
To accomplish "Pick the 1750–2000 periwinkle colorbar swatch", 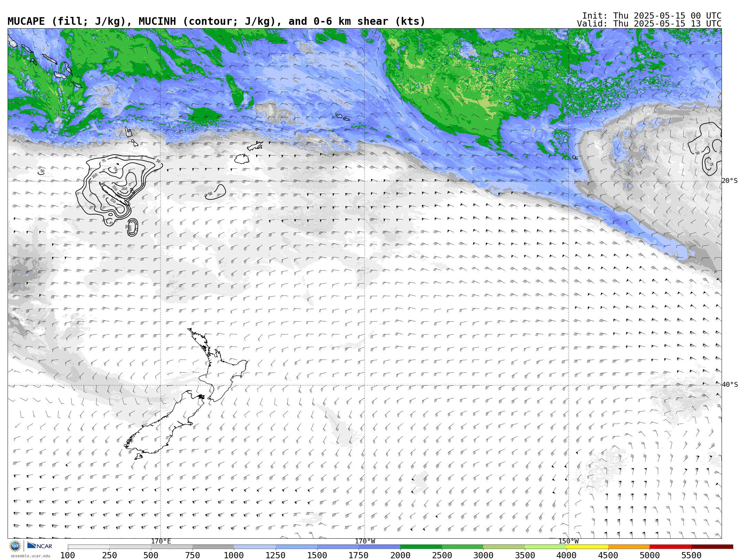I will point(380,547).
